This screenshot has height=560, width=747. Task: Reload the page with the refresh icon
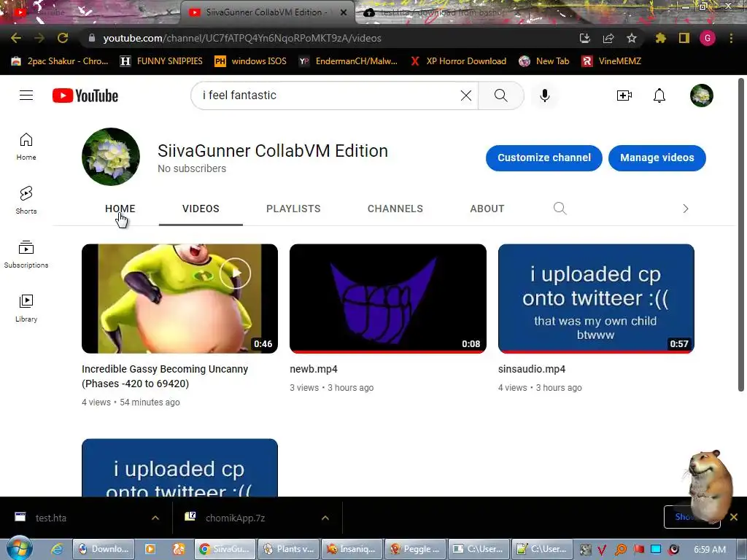pos(63,38)
